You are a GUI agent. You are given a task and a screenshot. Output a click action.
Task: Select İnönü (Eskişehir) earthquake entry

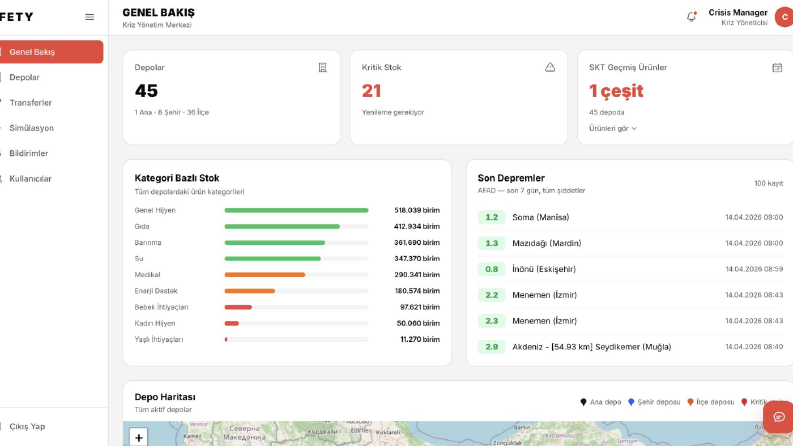[630, 269]
